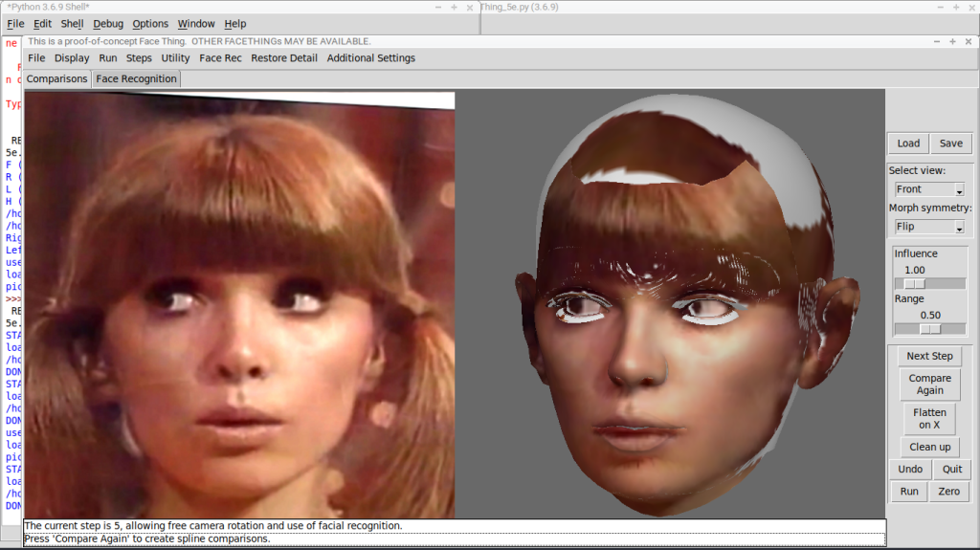Click the Quit button

[x=952, y=470]
